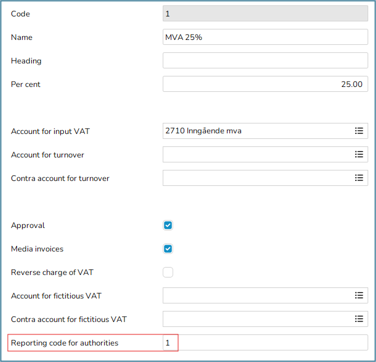Uncheck the Media invoices checkbox

pyautogui.click(x=168, y=249)
